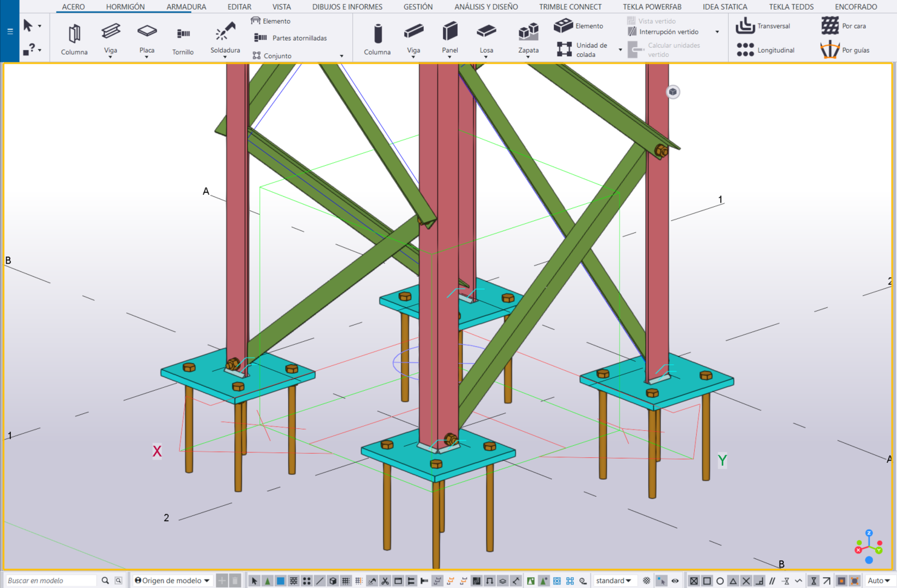Open the ANÁLISIS Y DISEÑO tab
The width and height of the screenshot is (897, 588).
[486, 7]
